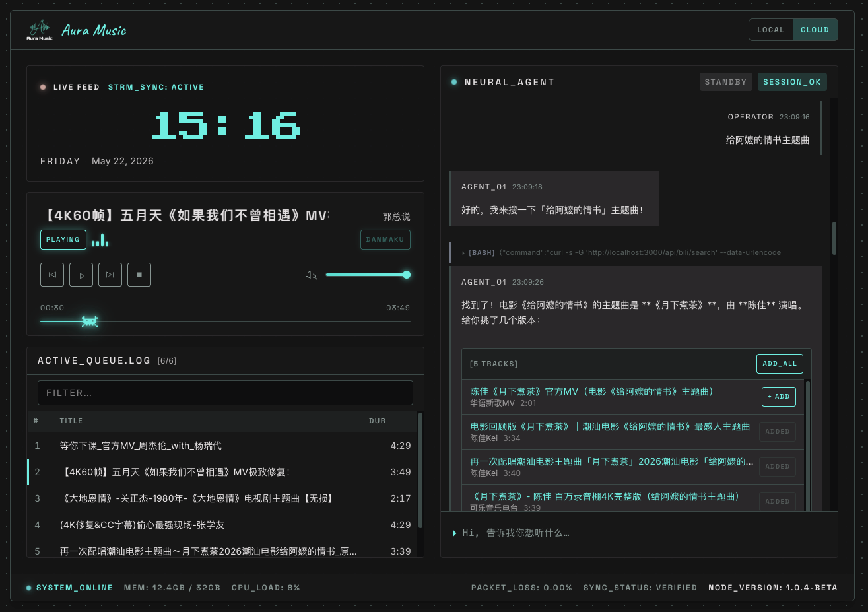Image resolution: width=868 pixels, height=612 pixels.
Task: Add 陈佳《月下煮茶》官方MV with + ADD
Action: [x=779, y=397]
